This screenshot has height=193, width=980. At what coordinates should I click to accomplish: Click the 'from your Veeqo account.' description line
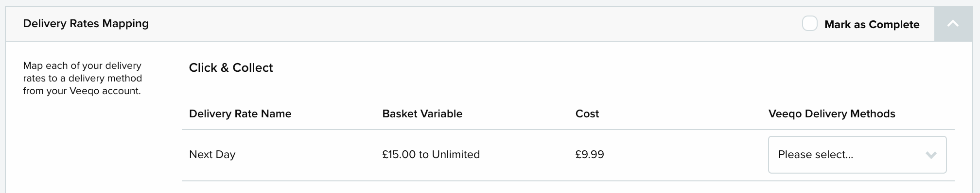tap(82, 91)
